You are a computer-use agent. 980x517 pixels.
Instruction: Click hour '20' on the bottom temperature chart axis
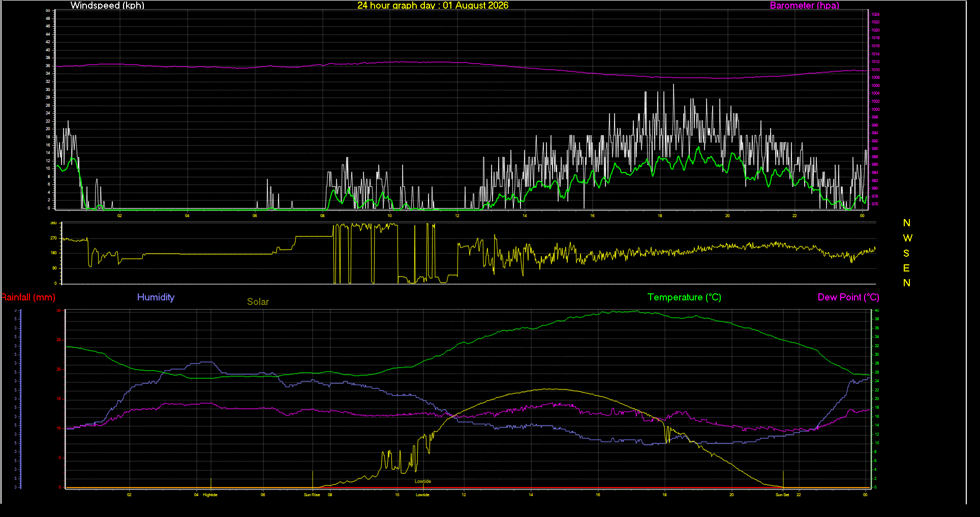[x=731, y=495]
